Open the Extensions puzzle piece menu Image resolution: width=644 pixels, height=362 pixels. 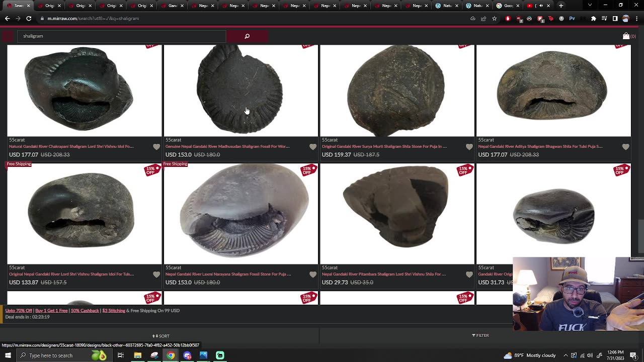[594, 19]
